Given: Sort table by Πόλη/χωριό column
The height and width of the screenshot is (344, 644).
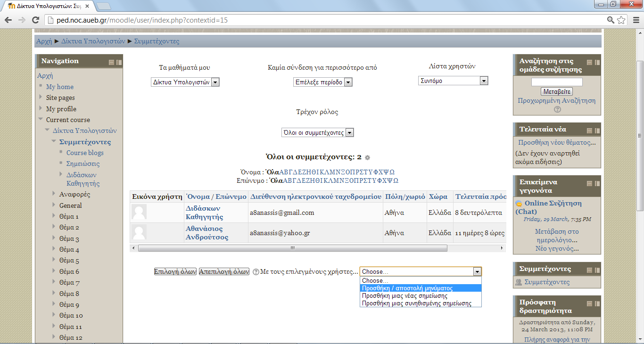Looking at the screenshot, I should [x=405, y=197].
